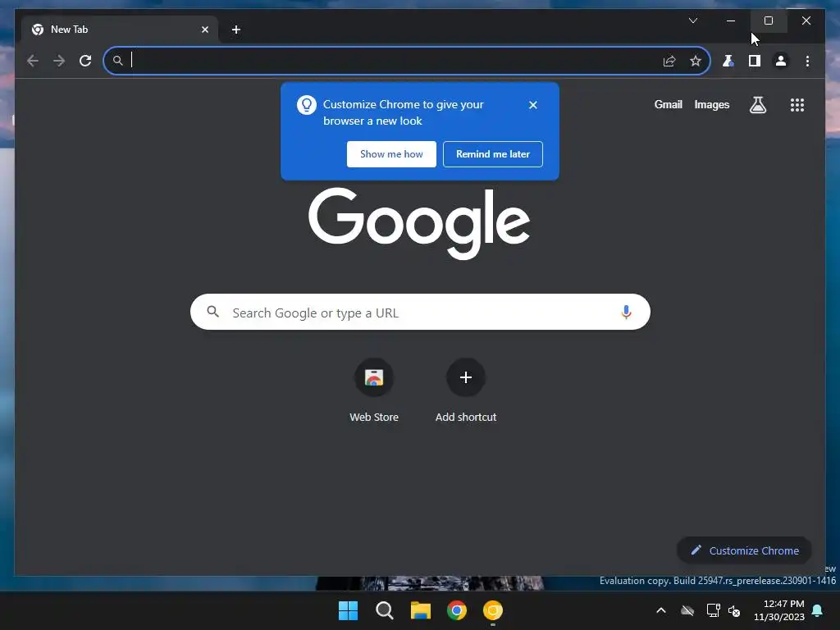Click the lightbulb icon in the tip
Image resolution: width=840 pixels, height=630 pixels.
(x=307, y=105)
